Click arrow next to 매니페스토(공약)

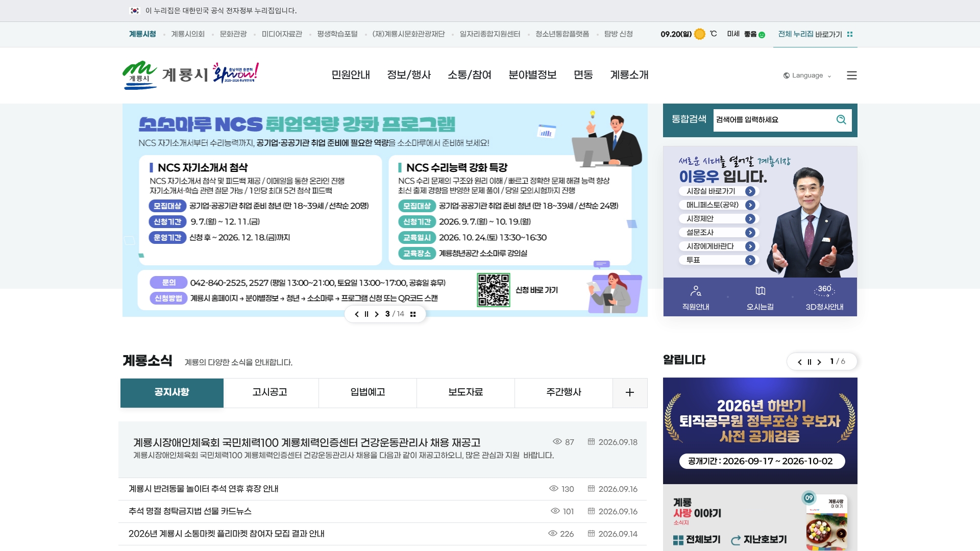pyautogui.click(x=750, y=205)
